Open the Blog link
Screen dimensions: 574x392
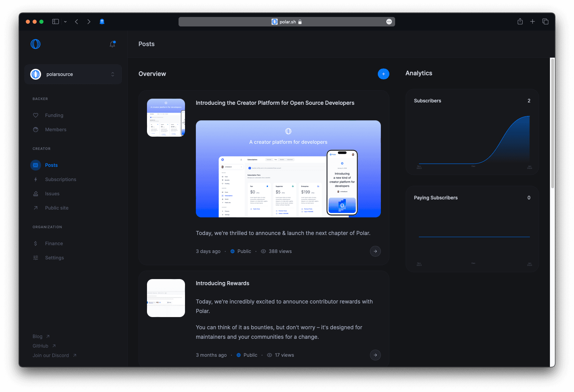pos(41,336)
